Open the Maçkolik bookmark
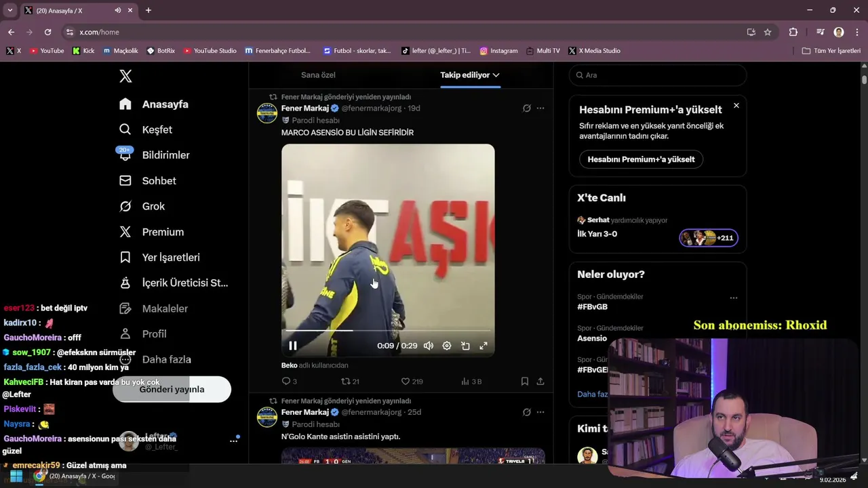This screenshot has height=488, width=868. click(121, 51)
